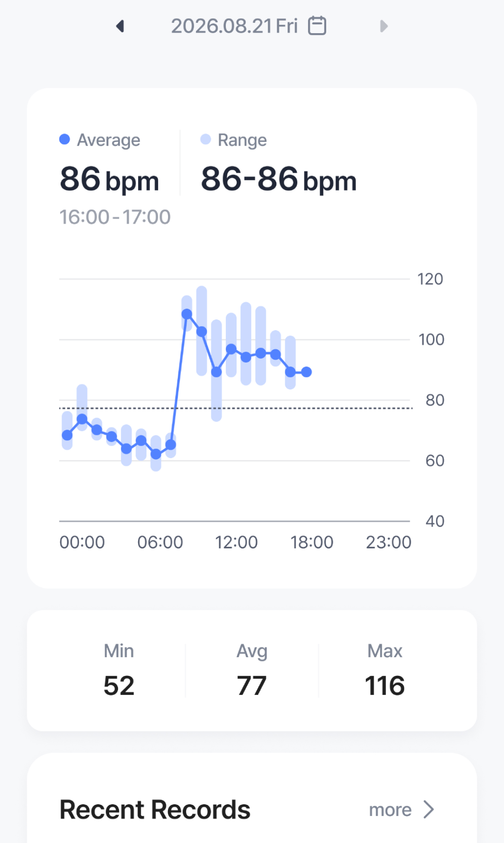Tap the 12:00 axis label
Viewport: 504px width, 843px height.
(x=236, y=542)
